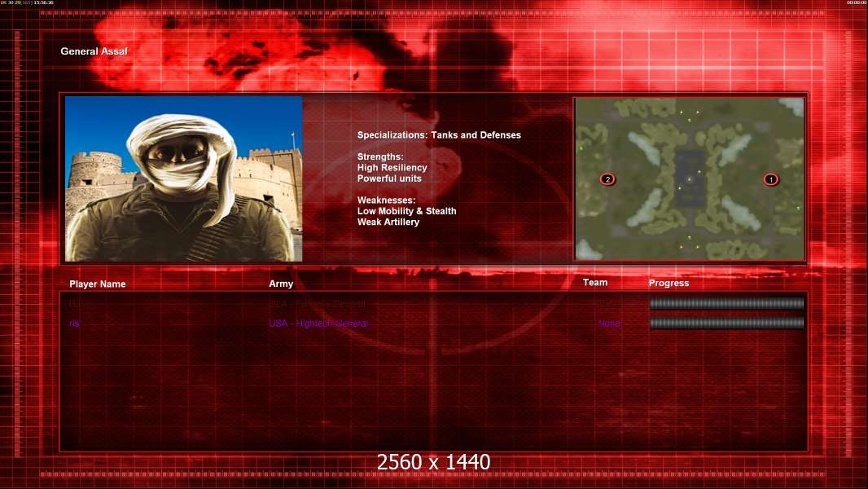Image resolution: width=868 pixels, height=489 pixels.
Task: Click the USA - Hightech General army entry
Action: [x=318, y=324]
